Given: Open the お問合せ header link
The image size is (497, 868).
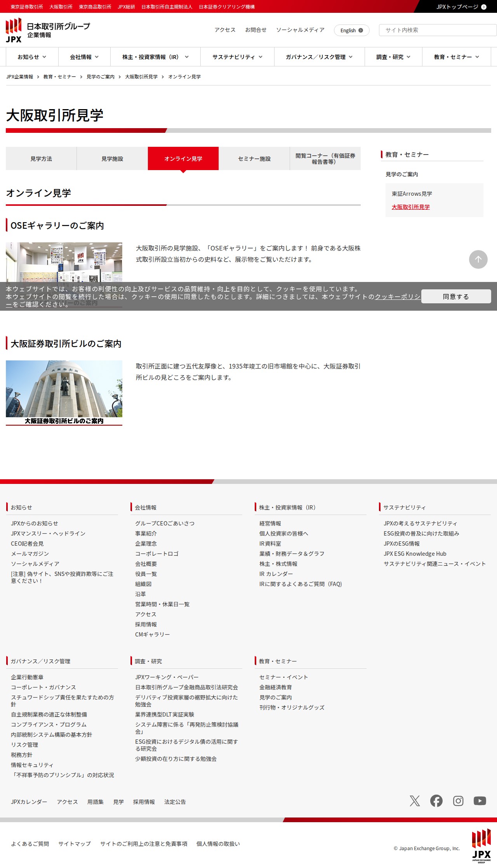Looking at the screenshot, I should 256,30.
